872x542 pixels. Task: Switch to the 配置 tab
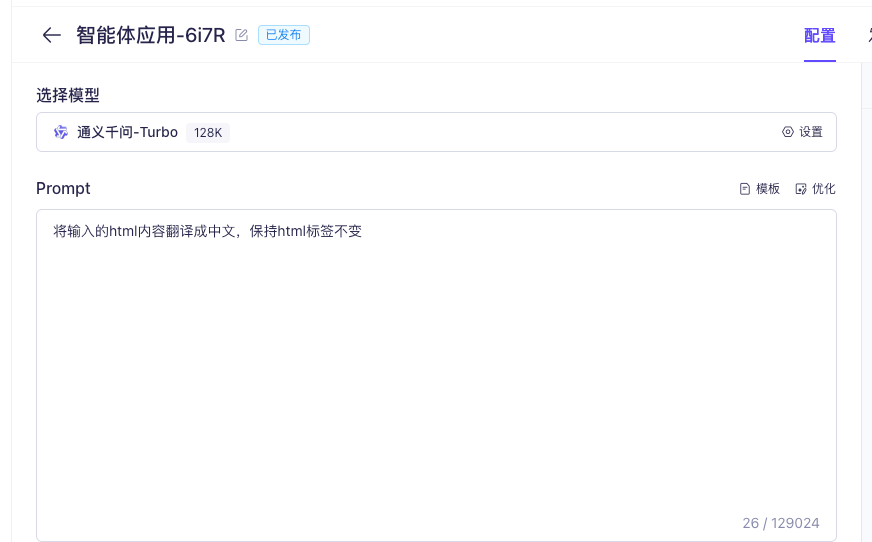[x=820, y=36]
